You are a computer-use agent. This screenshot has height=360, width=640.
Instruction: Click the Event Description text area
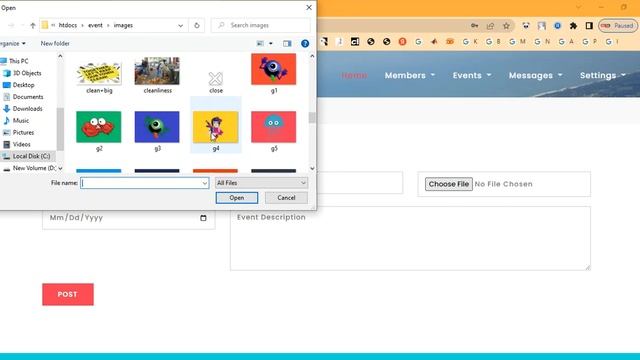point(410,238)
